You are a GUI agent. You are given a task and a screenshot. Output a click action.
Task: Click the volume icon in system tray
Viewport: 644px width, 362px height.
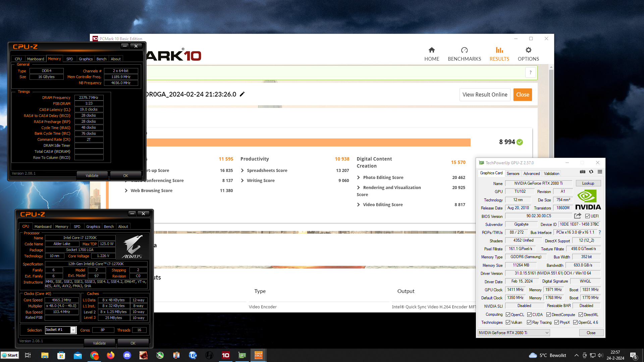(x=600, y=355)
